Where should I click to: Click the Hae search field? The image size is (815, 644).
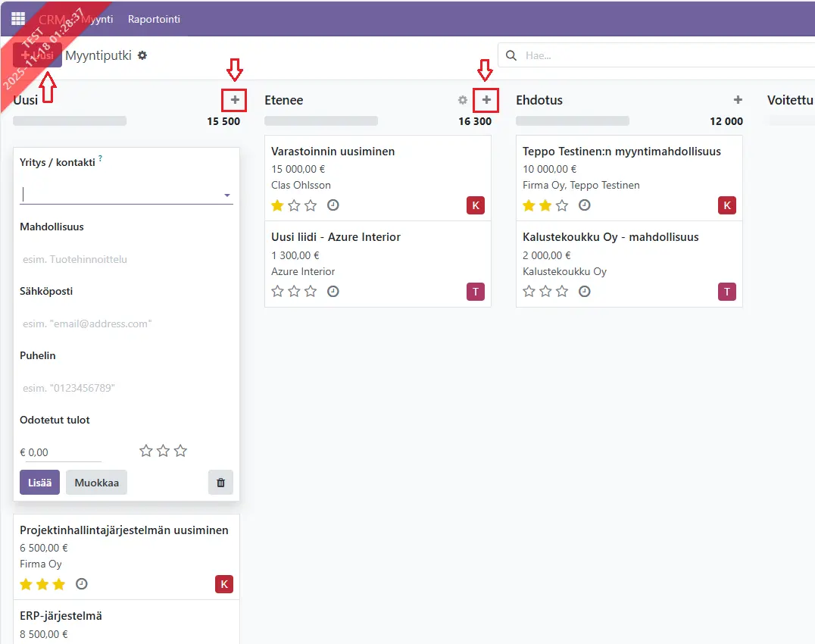click(659, 55)
